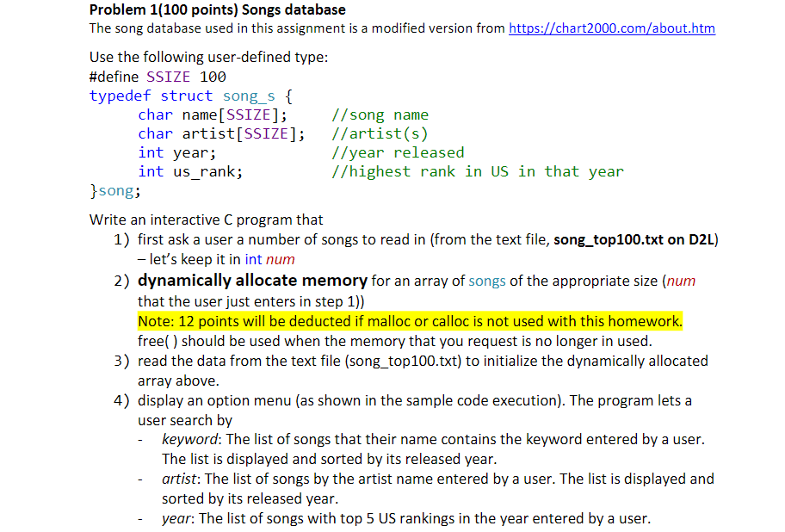Click the Problem 1 heading text
The height and width of the screenshot is (532, 785).
218,9
